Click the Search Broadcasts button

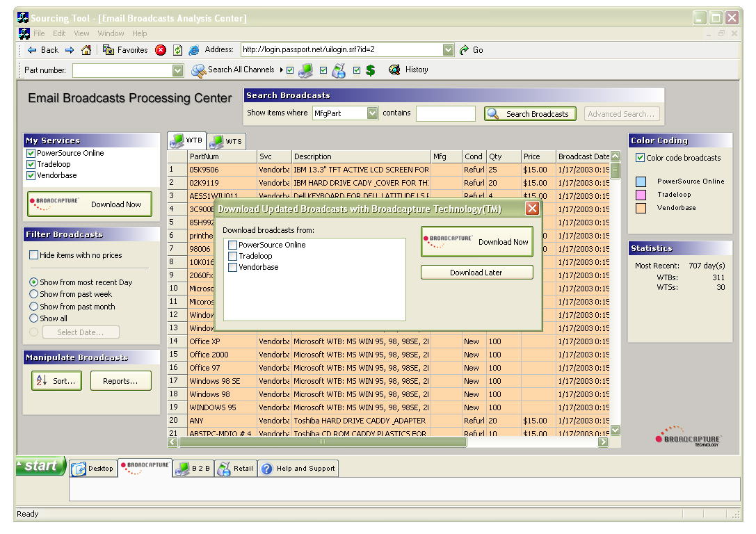coord(530,114)
